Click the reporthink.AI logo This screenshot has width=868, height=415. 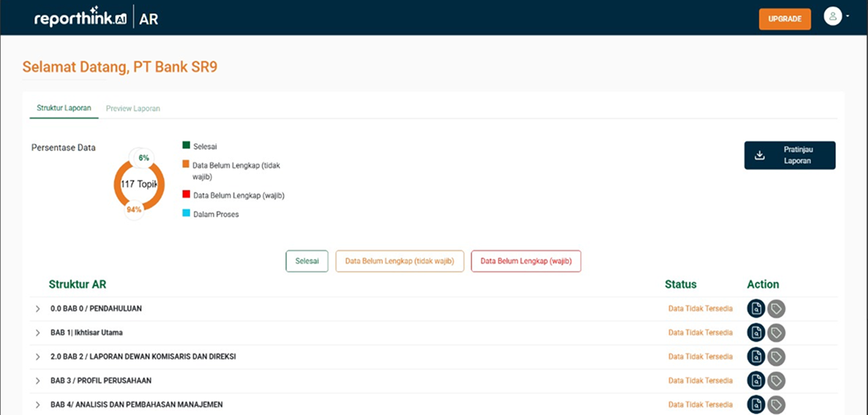80,19
